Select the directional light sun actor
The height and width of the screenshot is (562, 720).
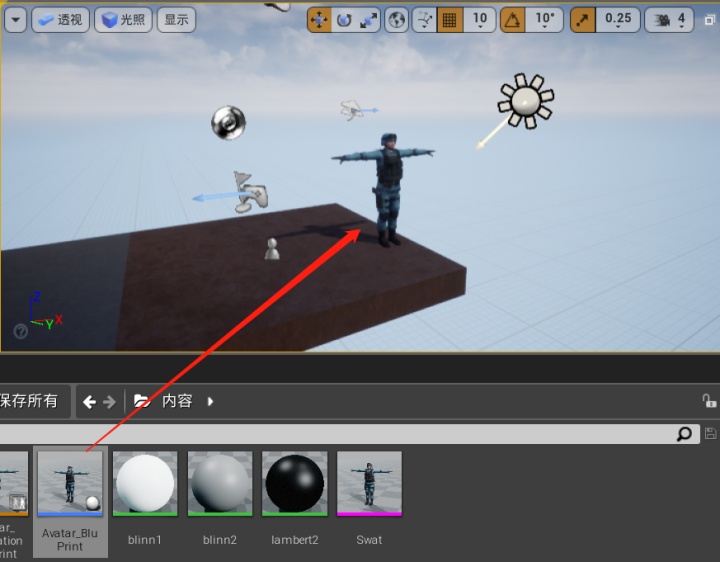[526, 101]
